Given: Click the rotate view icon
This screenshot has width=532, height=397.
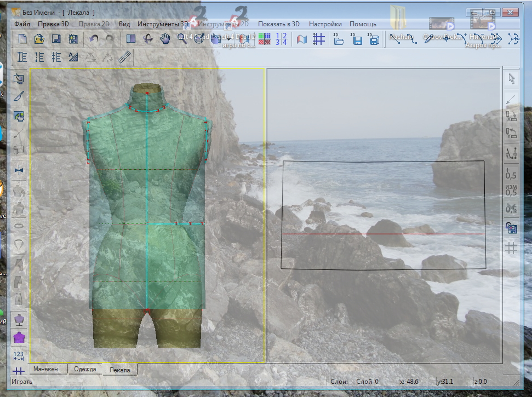Looking at the screenshot, I should tap(147, 39).
